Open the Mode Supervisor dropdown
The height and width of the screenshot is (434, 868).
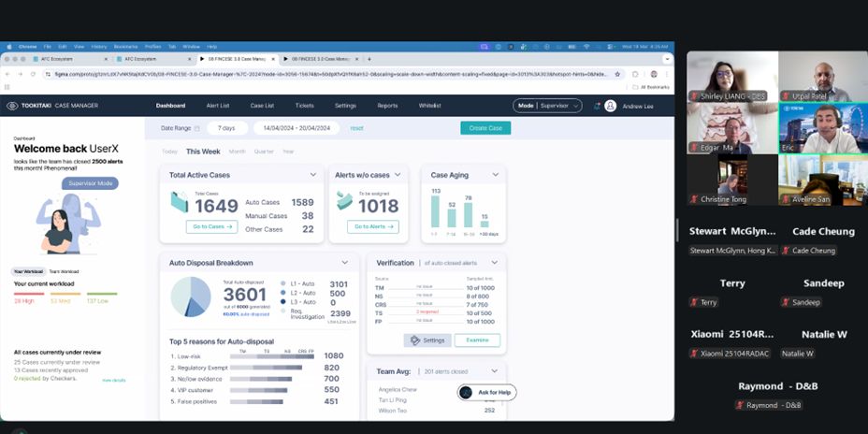[x=547, y=106]
